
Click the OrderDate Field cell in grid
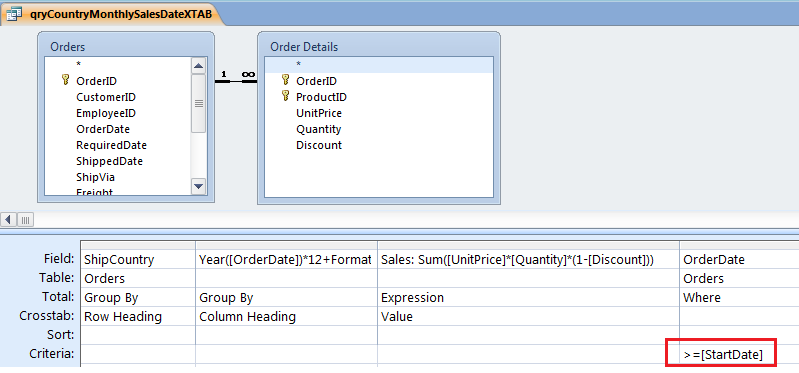pos(739,259)
